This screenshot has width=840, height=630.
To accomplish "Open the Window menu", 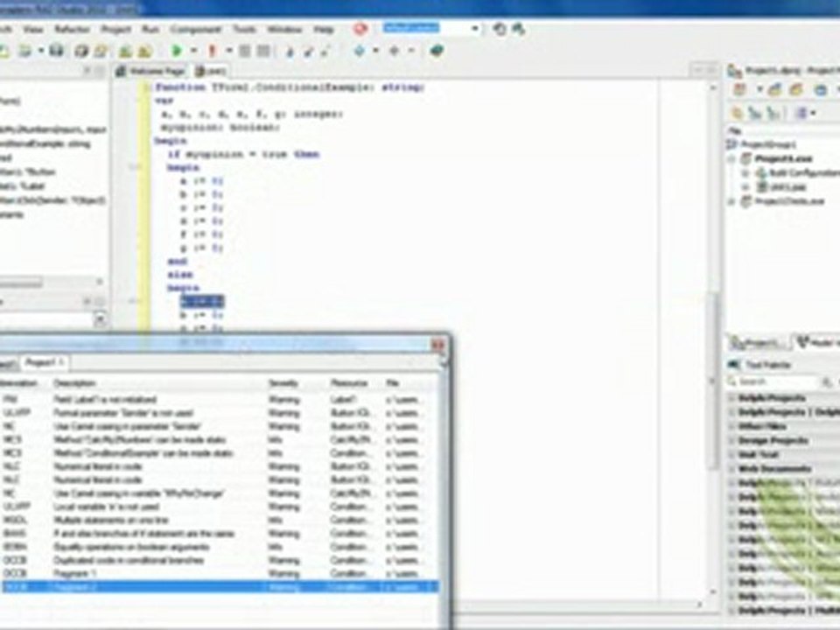I will coord(284,29).
